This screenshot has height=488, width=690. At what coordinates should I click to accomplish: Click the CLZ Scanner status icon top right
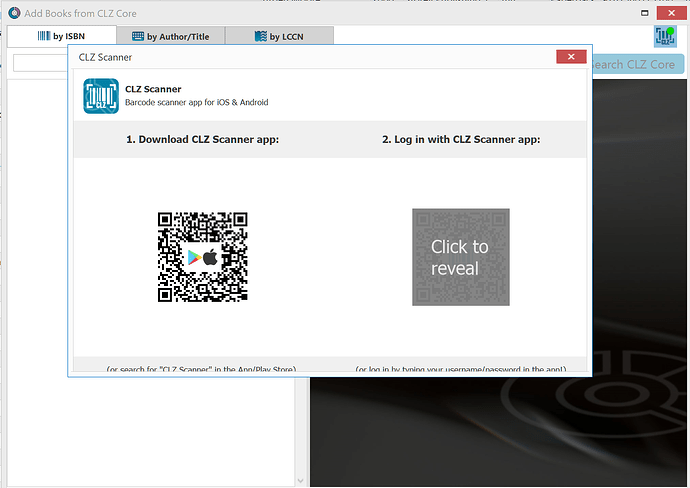click(x=665, y=37)
